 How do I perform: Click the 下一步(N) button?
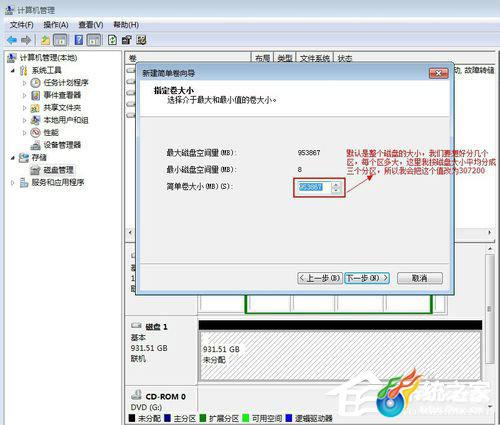(367, 278)
